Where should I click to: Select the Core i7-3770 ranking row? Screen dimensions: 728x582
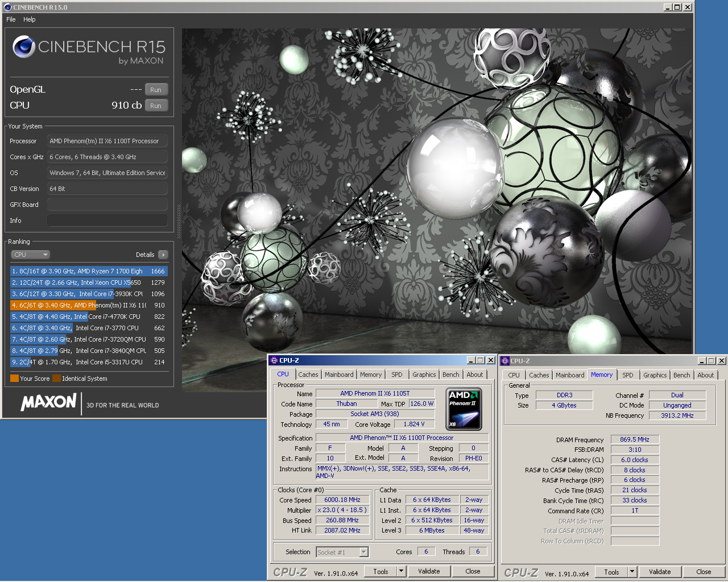[89, 328]
